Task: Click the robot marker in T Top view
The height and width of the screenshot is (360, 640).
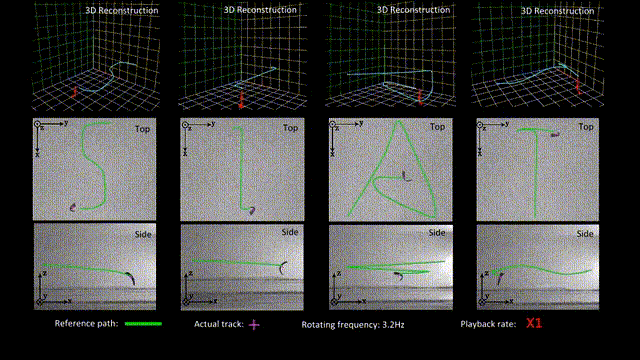Action: (555, 134)
